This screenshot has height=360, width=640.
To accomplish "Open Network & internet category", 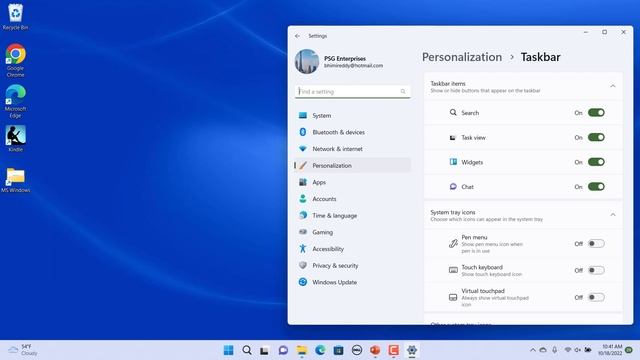I will coord(352,149).
